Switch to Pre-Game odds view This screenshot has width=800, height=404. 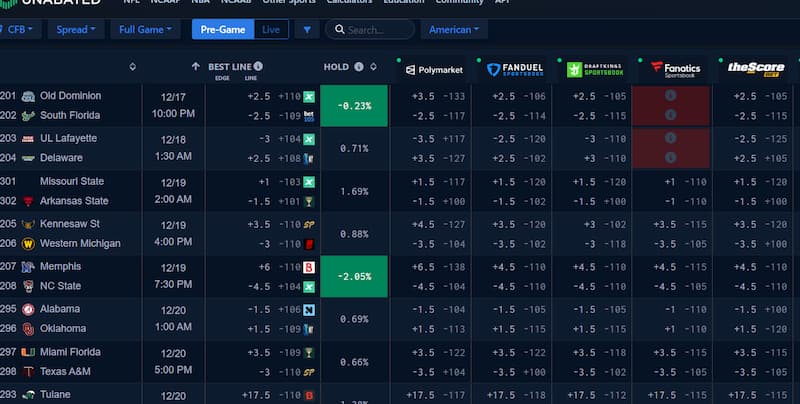click(x=223, y=30)
